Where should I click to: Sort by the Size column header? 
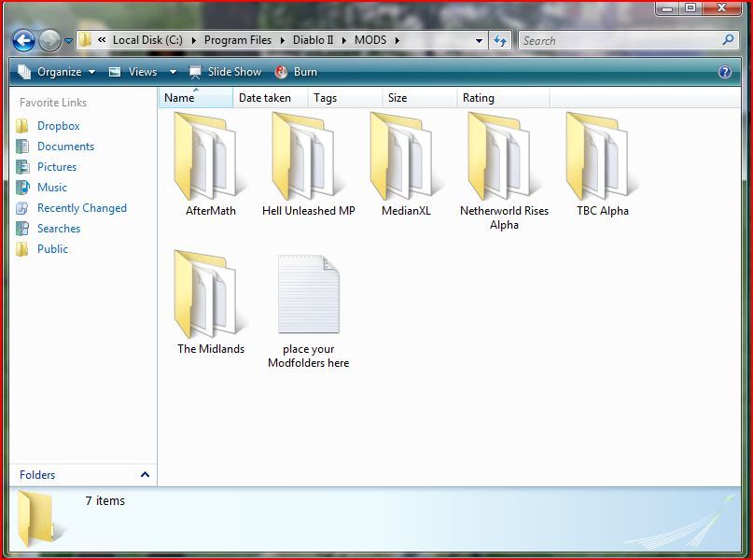tap(420, 98)
